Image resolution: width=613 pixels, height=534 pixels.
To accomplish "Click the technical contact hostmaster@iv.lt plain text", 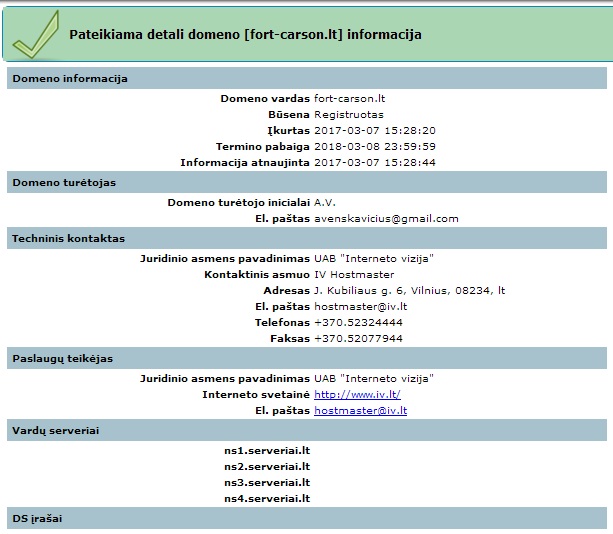I will [x=360, y=306].
